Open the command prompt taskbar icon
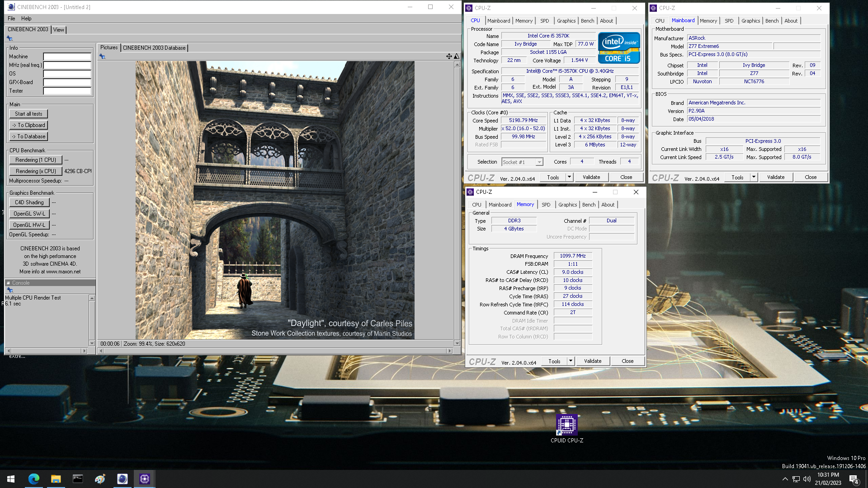868x488 pixels. pos(78,479)
